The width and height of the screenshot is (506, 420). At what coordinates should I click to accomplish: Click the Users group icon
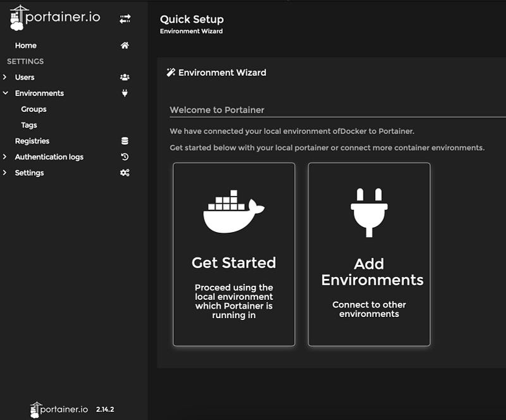[125, 77]
